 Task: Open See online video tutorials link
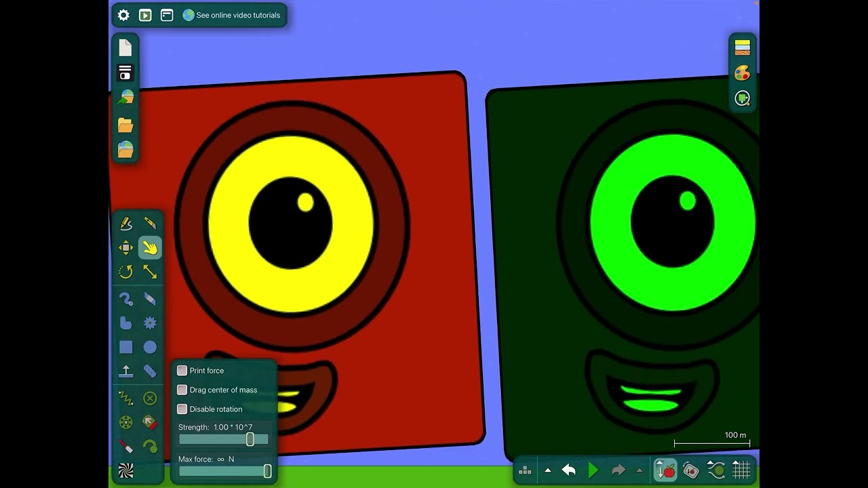231,15
